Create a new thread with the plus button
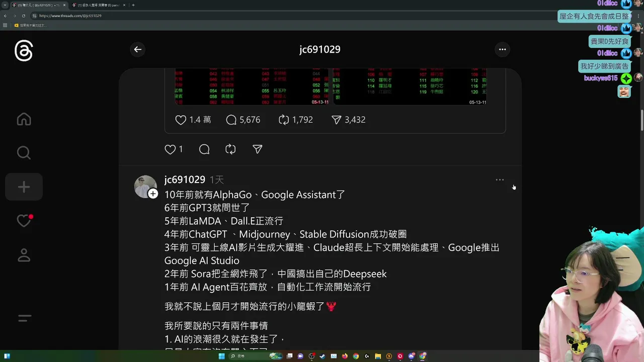 point(24,187)
